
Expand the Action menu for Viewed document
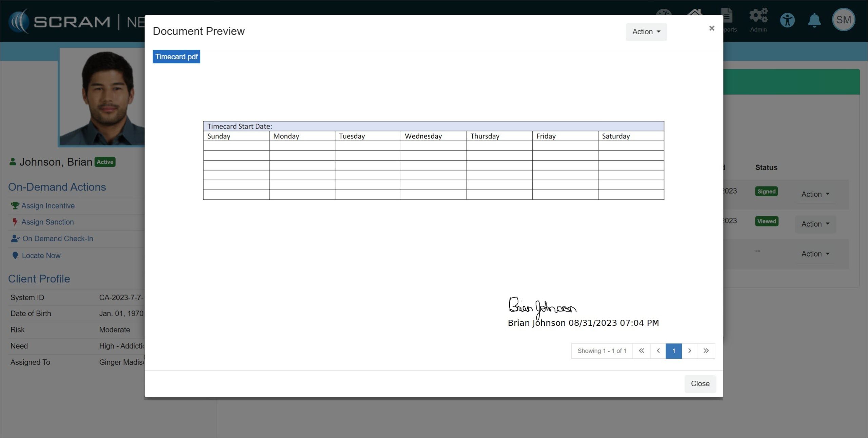click(x=815, y=224)
